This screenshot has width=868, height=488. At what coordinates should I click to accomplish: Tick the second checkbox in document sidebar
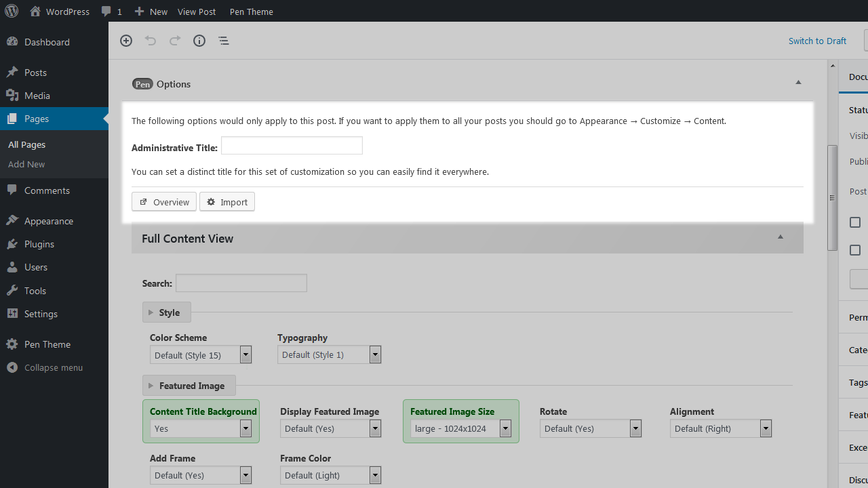(855, 250)
